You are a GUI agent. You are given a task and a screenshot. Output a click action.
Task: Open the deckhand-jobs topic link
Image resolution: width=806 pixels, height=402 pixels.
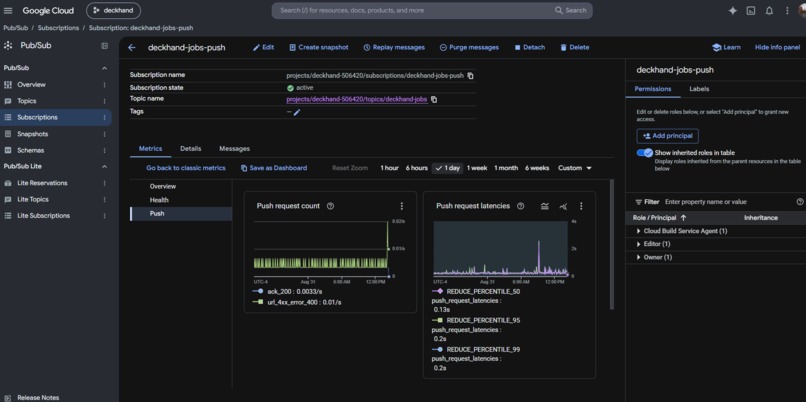pos(357,99)
